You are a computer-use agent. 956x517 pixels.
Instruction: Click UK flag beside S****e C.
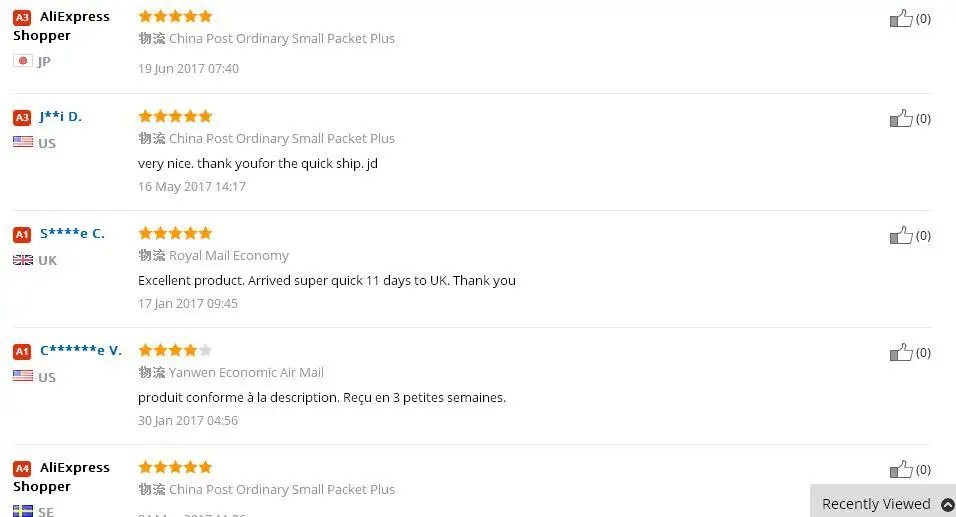click(x=22, y=260)
